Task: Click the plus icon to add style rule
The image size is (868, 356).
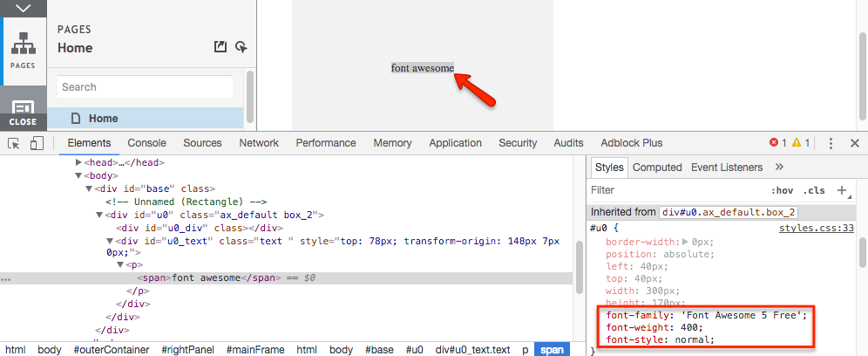Action: 842,190
